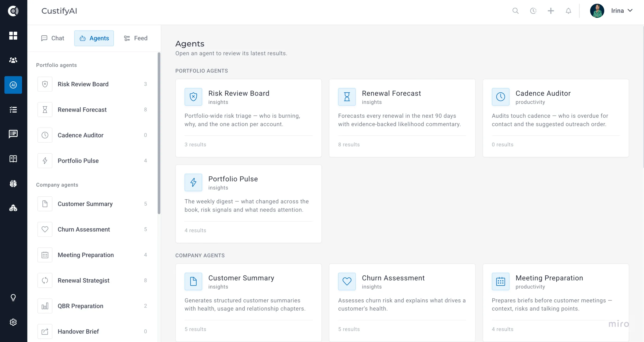The image size is (644, 342).
Task: Click Irina's profile avatar
Action: [x=597, y=11]
